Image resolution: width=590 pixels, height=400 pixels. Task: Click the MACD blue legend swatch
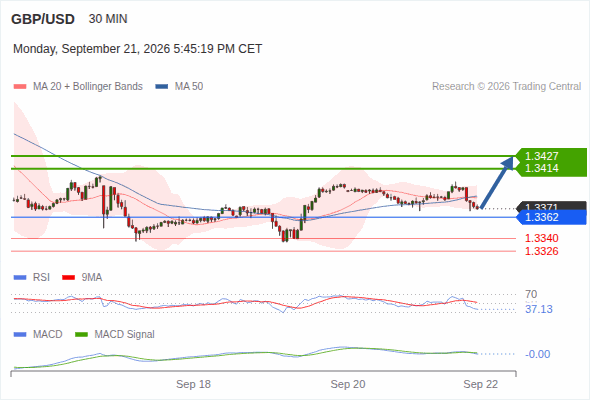click(x=20, y=335)
